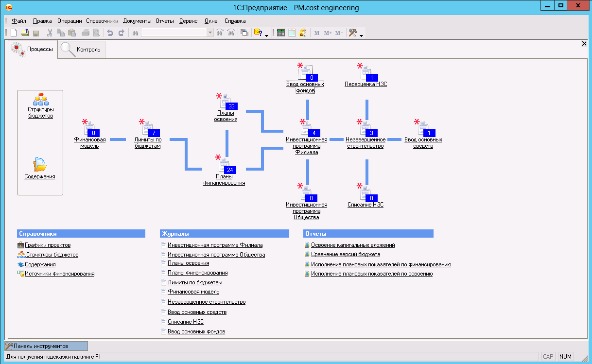Open the Планы освоения node icon
This screenshot has width=592, height=364.
(226, 103)
